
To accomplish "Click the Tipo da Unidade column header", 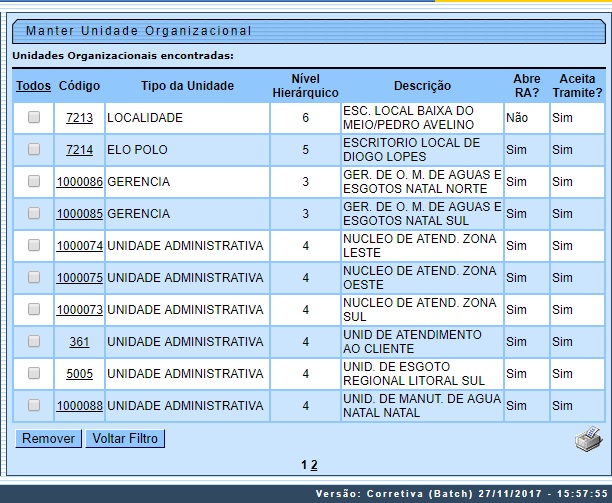I will (x=187, y=86).
